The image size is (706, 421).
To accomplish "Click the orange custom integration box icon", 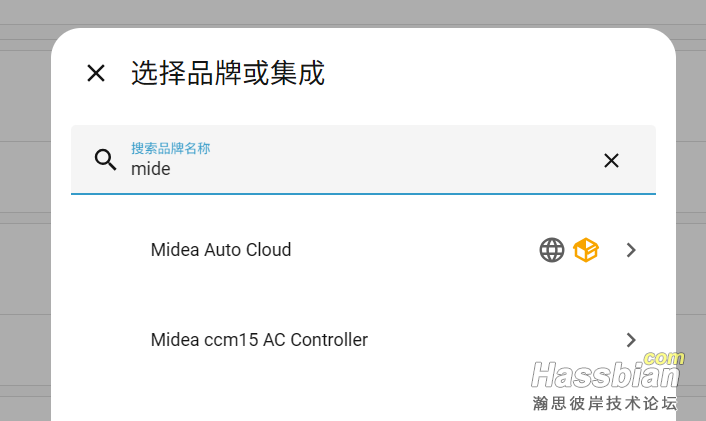I will pyautogui.click(x=586, y=250).
